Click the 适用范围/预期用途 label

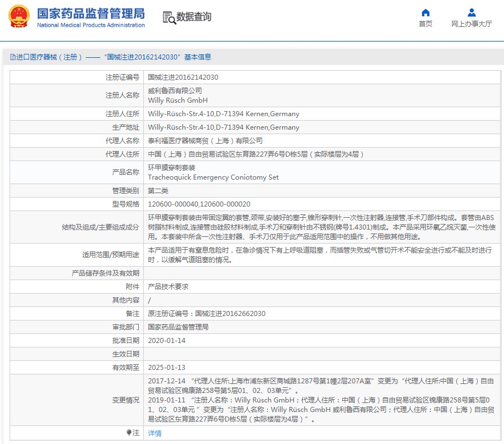(x=111, y=255)
